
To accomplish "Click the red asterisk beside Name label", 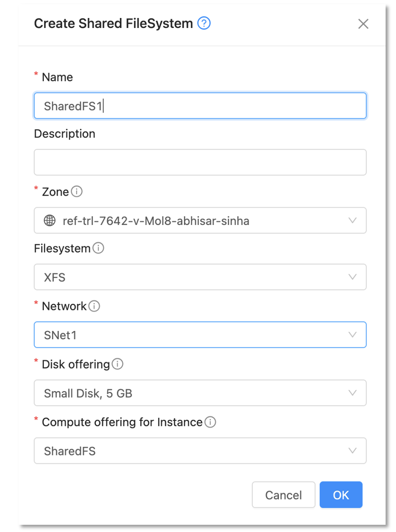I will (x=36, y=75).
